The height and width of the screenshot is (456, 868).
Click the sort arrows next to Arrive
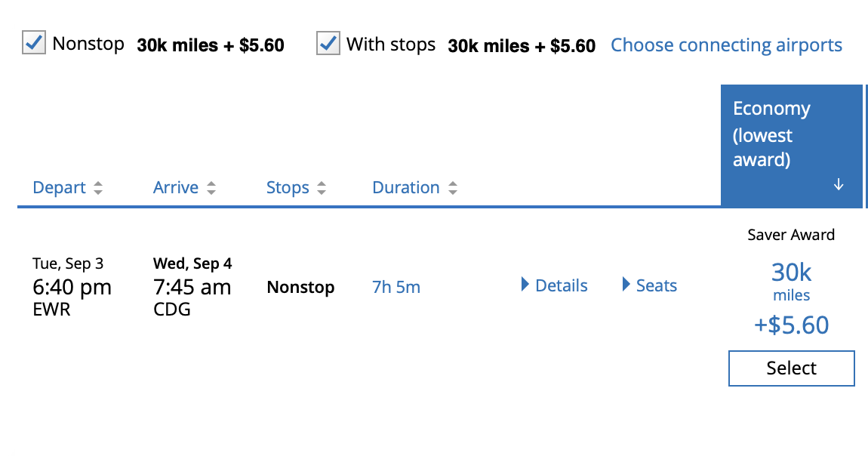point(211,189)
